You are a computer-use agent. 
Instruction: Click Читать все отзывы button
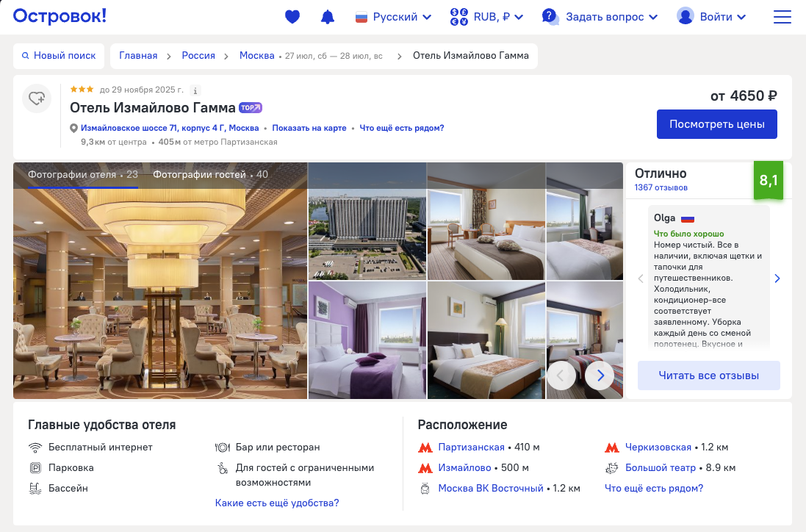708,375
